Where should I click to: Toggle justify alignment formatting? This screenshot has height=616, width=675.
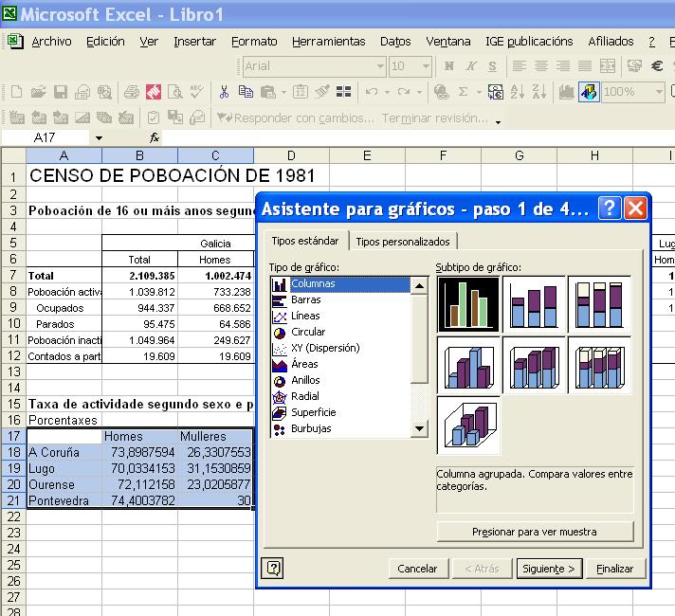point(585,65)
